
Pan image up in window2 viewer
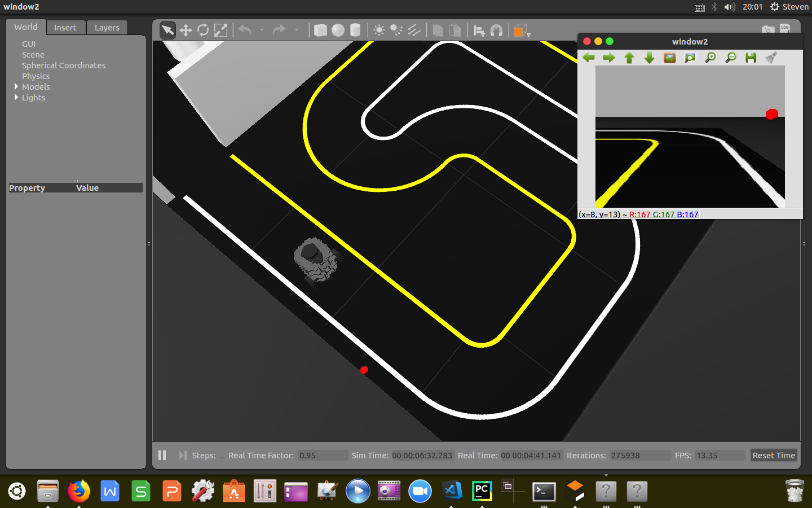(629, 58)
